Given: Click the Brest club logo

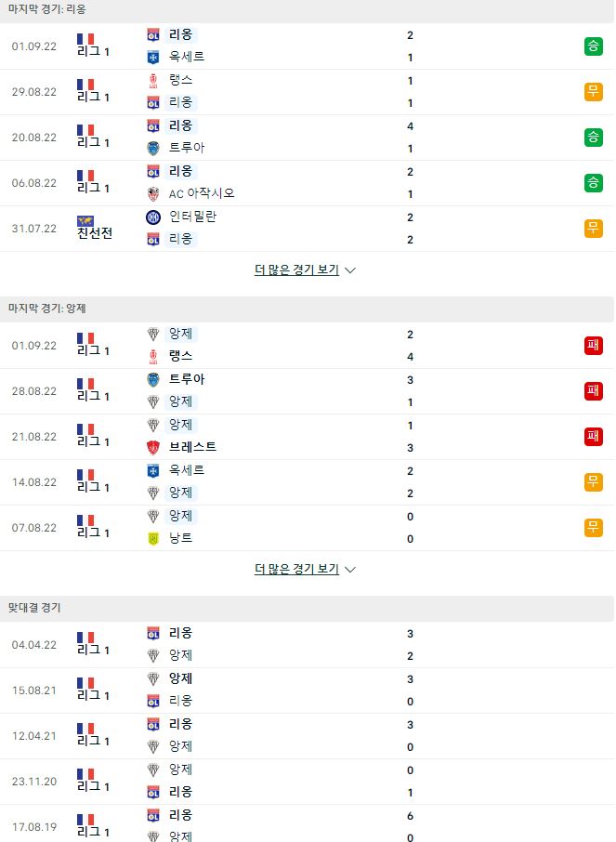Looking at the screenshot, I should click(153, 447).
